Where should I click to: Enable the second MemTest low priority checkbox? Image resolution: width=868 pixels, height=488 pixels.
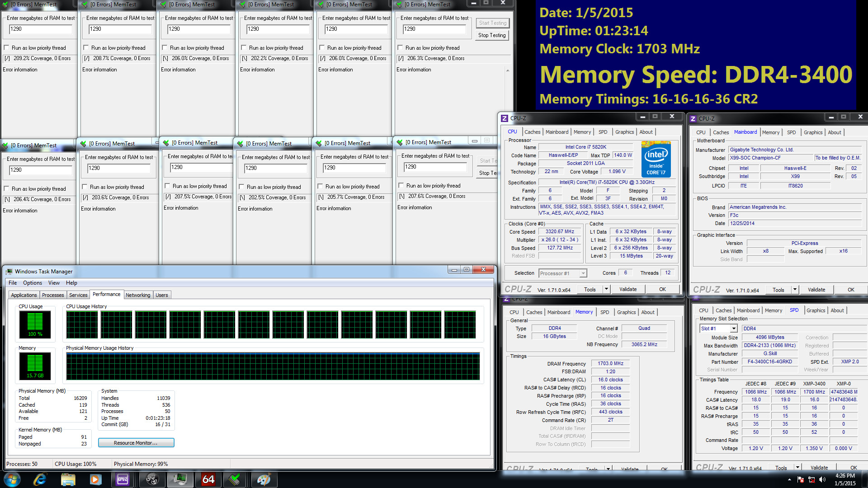click(86, 47)
